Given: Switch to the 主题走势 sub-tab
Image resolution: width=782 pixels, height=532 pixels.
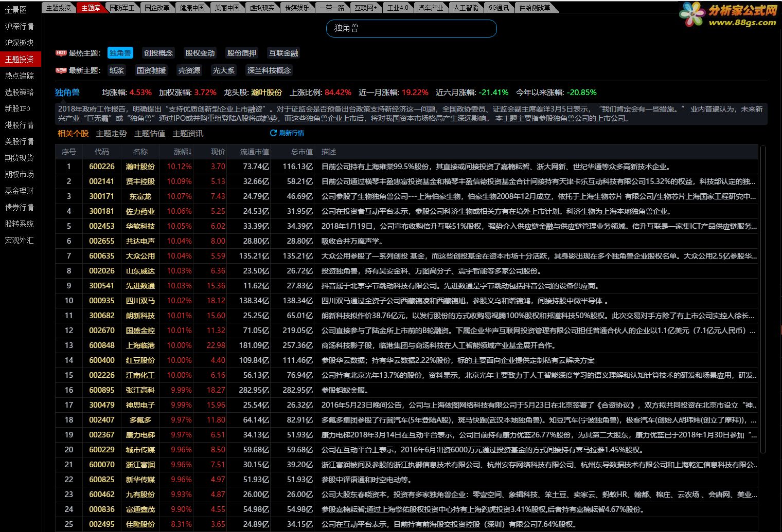Looking at the screenshot, I should point(112,134).
